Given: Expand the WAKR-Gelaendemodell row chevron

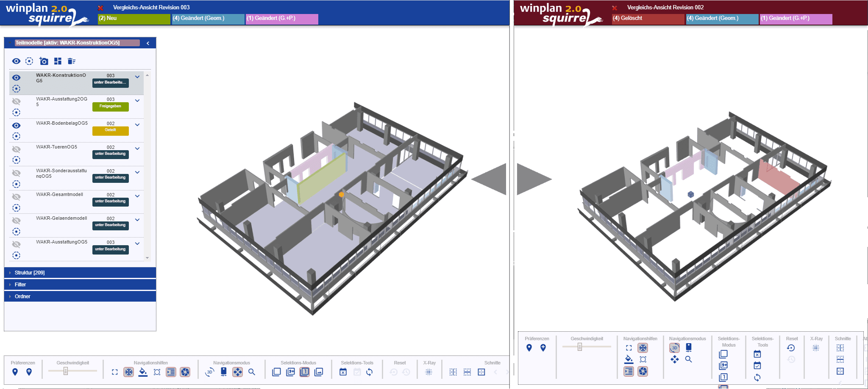Looking at the screenshot, I should coord(137,220).
